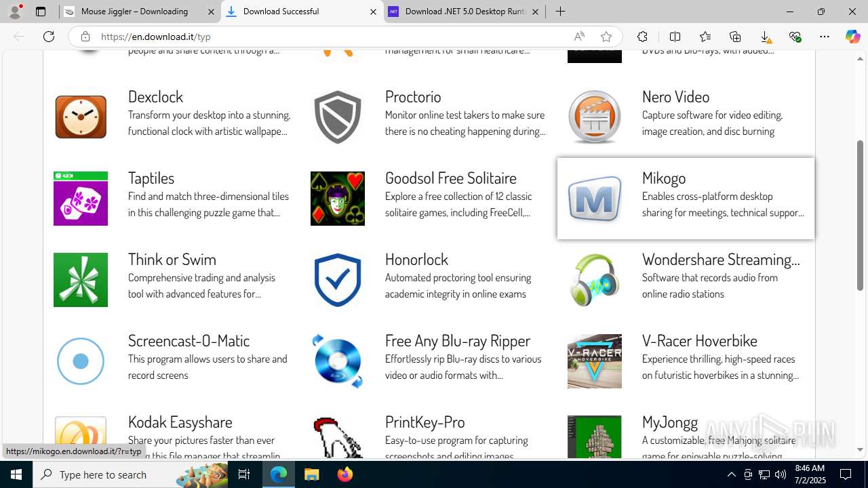Open the Screencast-O-Matic circle icon

point(81,361)
